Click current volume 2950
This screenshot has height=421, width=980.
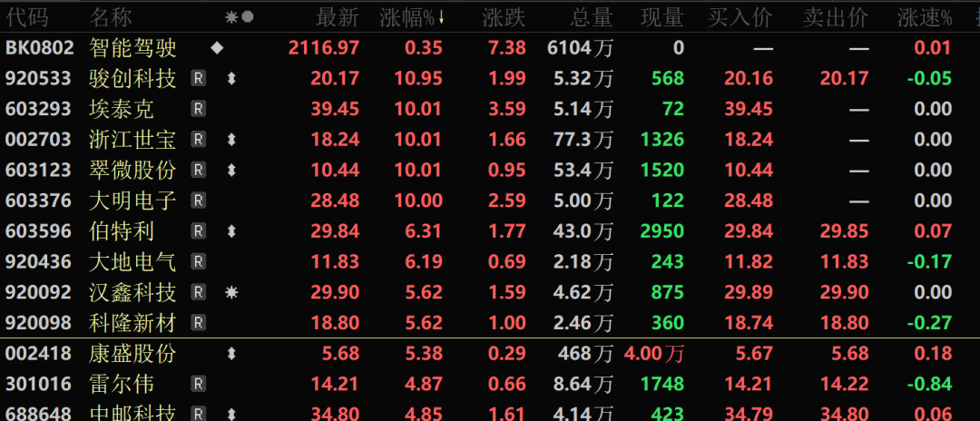tap(662, 231)
